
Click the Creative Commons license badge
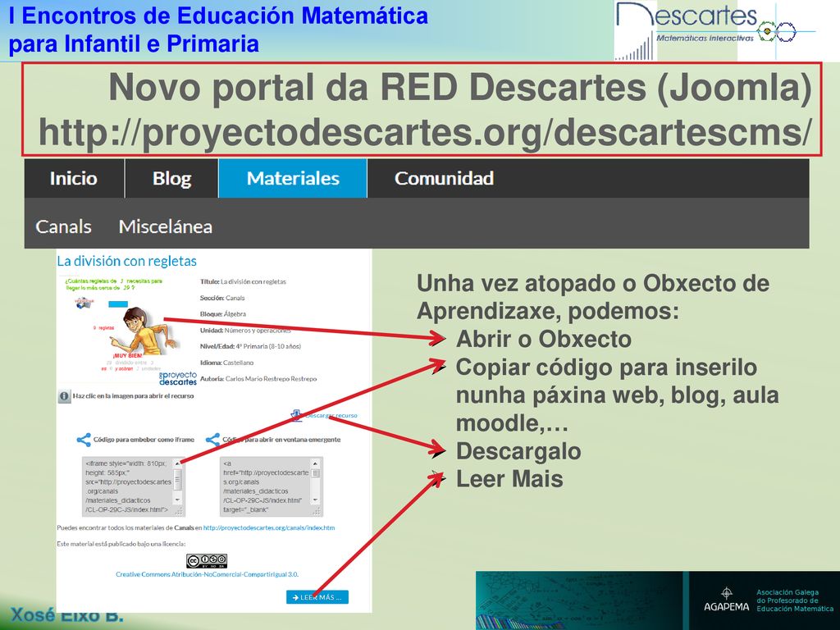pyautogui.click(x=207, y=561)
